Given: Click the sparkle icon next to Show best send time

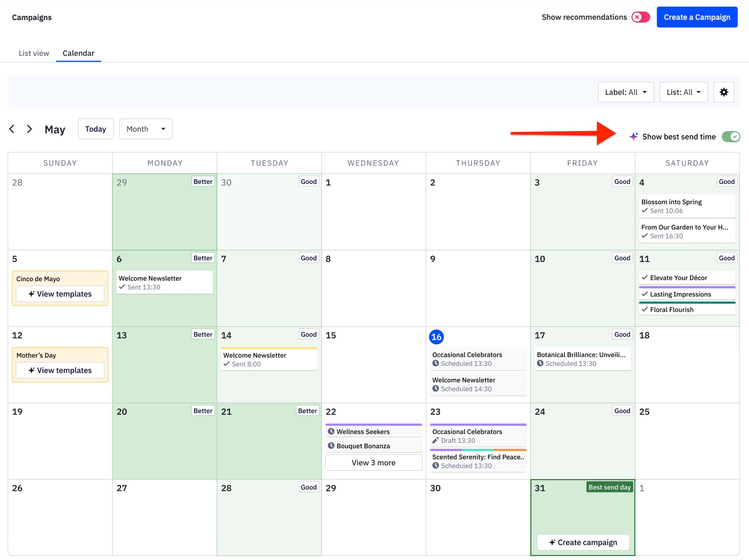Looking at the screenshot, I should [x=633, y=136].
